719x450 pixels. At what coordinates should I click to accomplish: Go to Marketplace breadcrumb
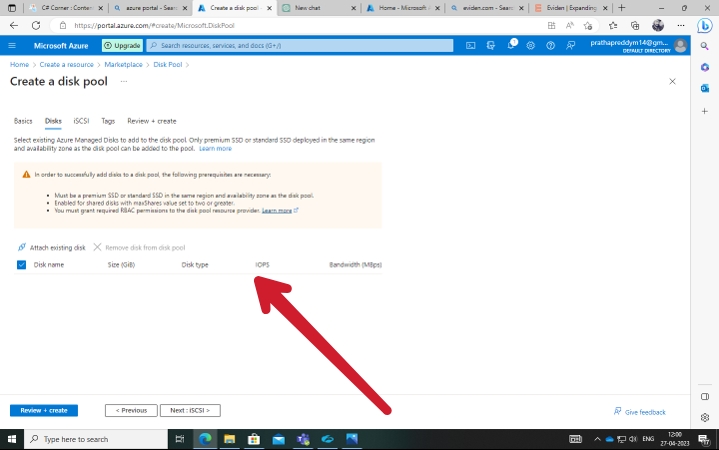[123, 64]
